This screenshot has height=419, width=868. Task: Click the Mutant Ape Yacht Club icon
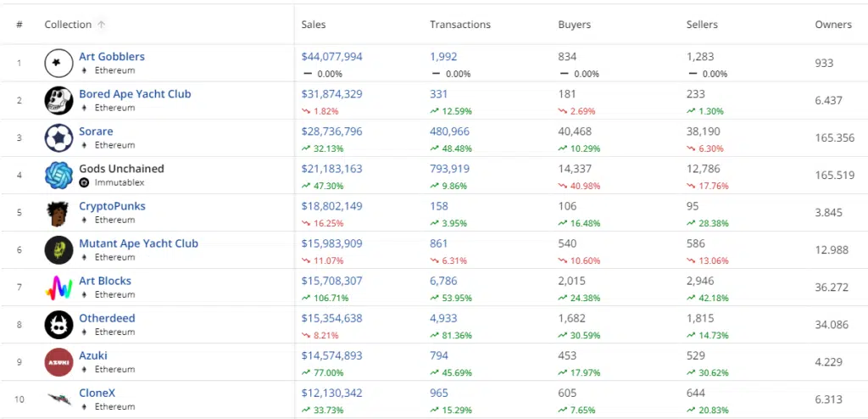tap(58, 250)
